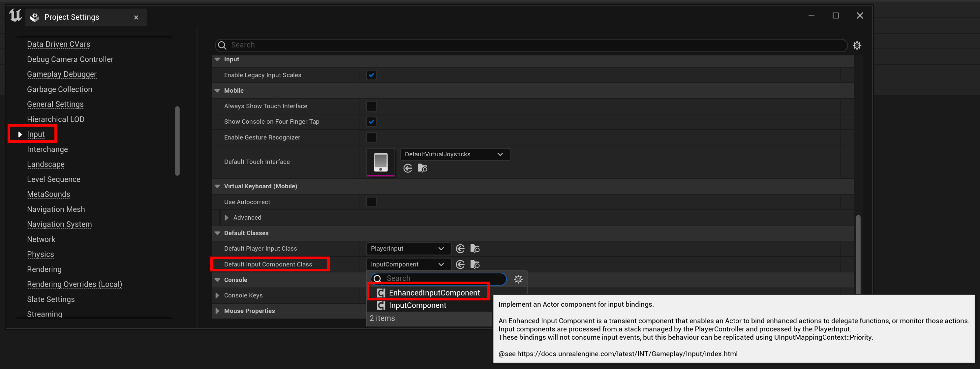Click the Default Touch Interface thumbnail
Screen dimensions: 980x369
[381, 162]
